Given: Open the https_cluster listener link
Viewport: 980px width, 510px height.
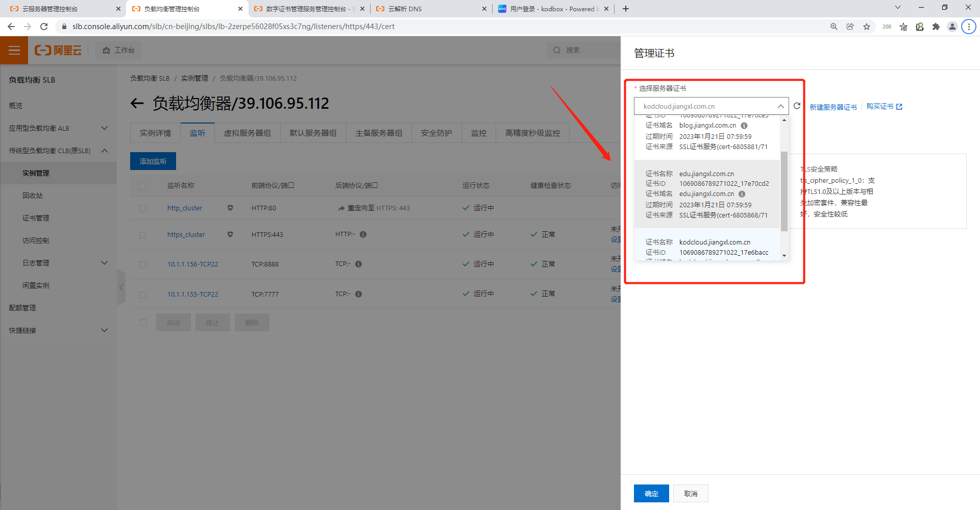Looking at the screenshot, I should [x=186, y=235].
